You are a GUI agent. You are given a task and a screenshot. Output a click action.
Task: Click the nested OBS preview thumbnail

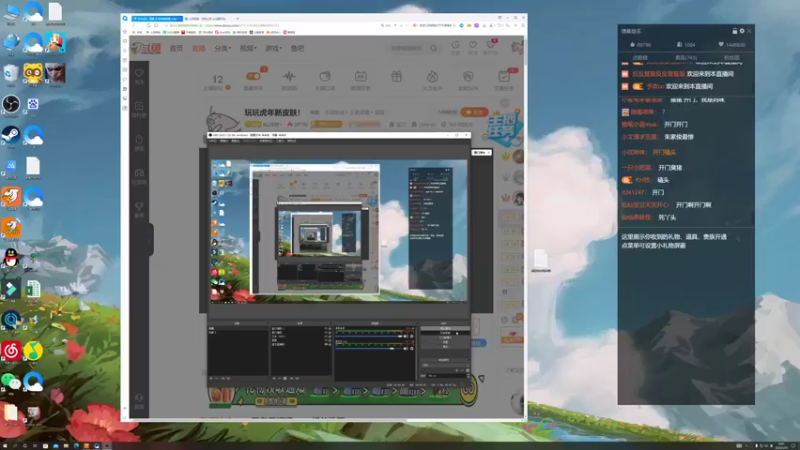tap(339, 230)
